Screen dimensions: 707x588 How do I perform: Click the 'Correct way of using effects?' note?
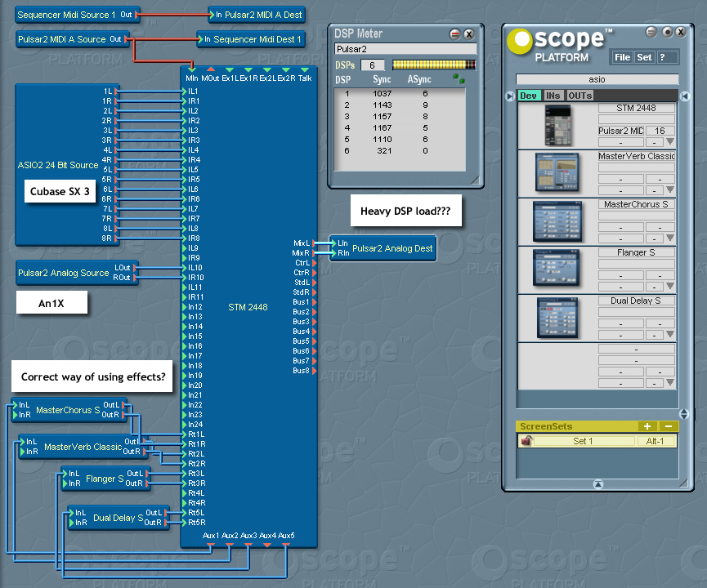point(92,376)
